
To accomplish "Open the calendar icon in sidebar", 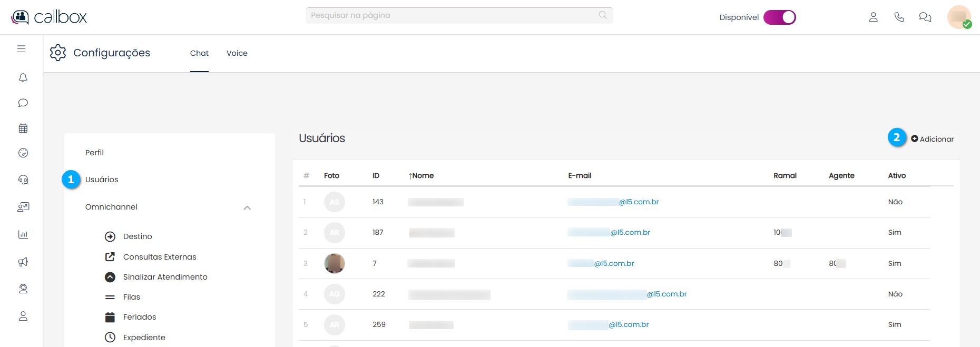I will 23,128.
